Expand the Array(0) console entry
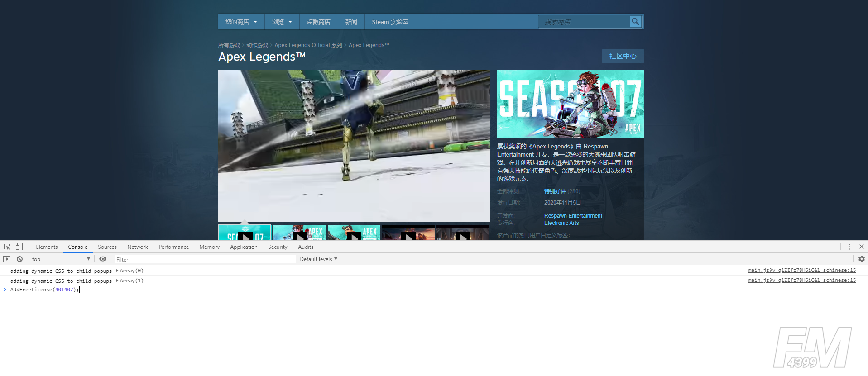This screenshot has width=868, height=376. [x=117, y=271]
